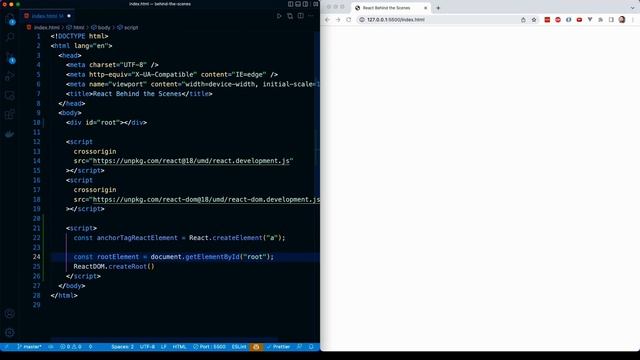Open the Remote Explorer view in the activity bar
The width and height of the screenshot is (640, 360).
(10, 96)
